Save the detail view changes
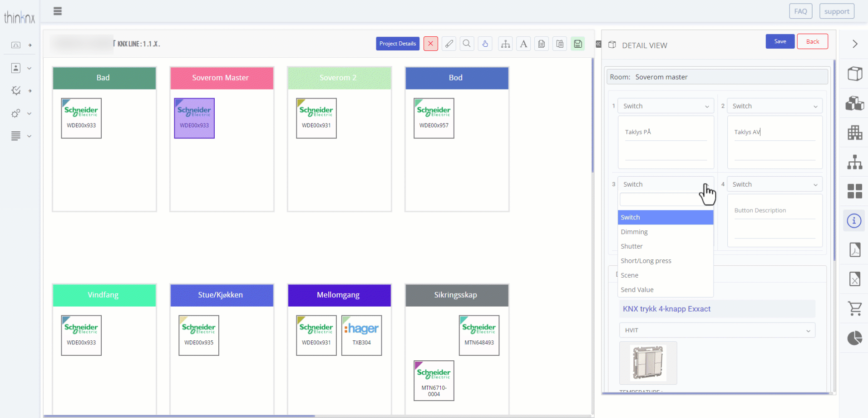The image size is (868, 418). 780,41
